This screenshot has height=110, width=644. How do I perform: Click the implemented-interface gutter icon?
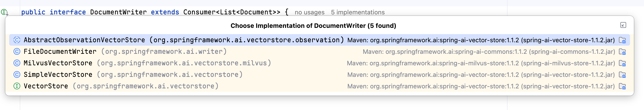pos(5,12)
